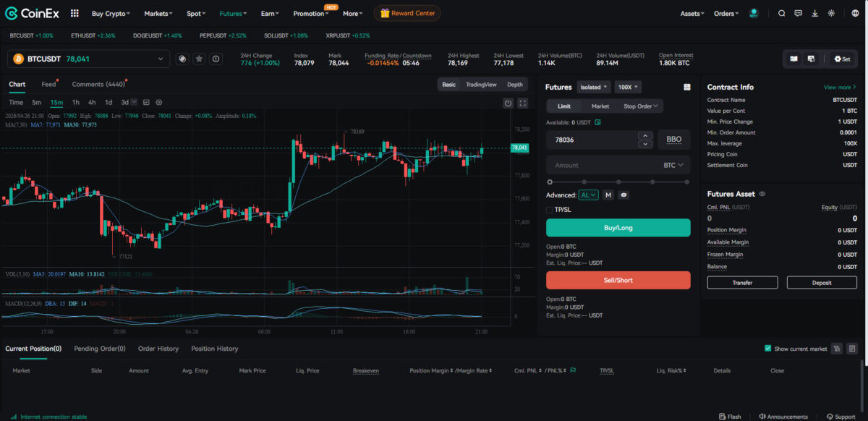Open the Orders dropdown menu
This screenshot has width=868, height=421.
(726, 13)
